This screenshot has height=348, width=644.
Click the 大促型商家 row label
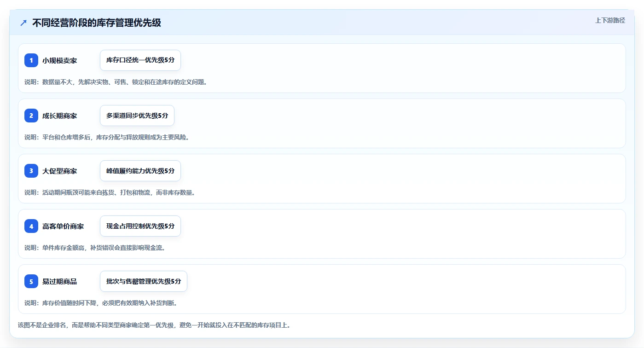tap(59, 171)
